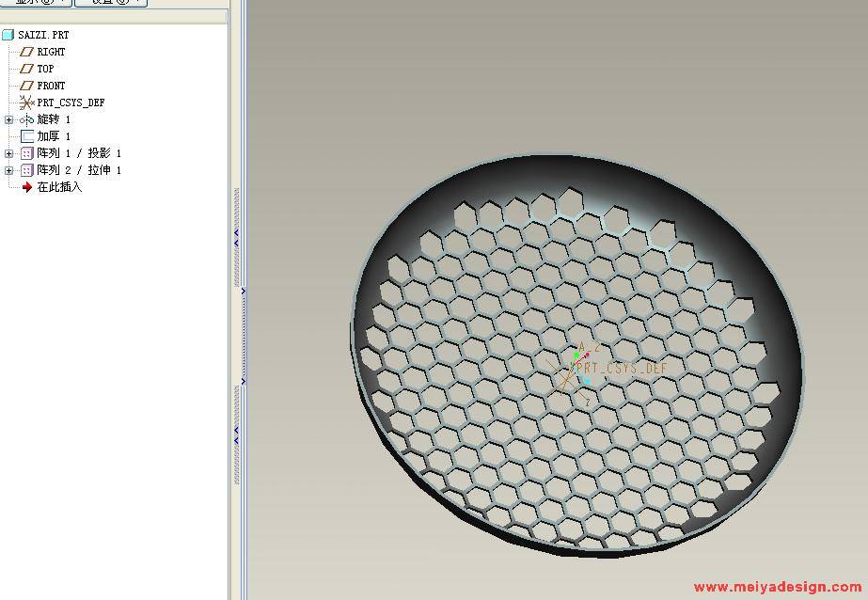Click the 阵列 2 / 拉伸 1 pattern icon
868x600 pixels.
tap(27, 170)
